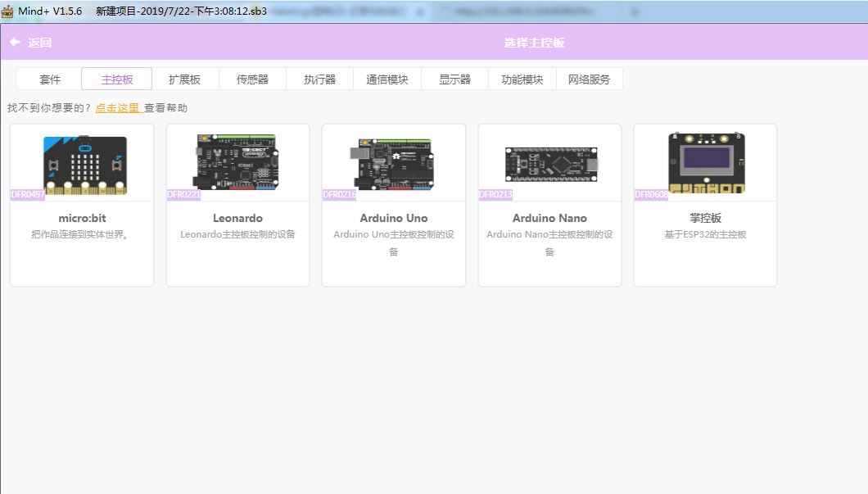
Task: Click the 返回 back label
Action: [x=40, y=43]
